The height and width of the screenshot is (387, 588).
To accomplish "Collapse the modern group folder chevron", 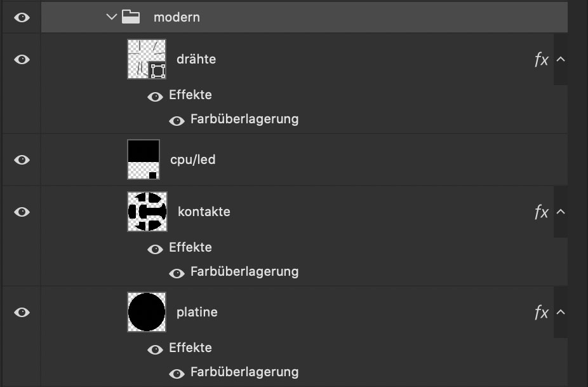I will [x=111, y=17].
